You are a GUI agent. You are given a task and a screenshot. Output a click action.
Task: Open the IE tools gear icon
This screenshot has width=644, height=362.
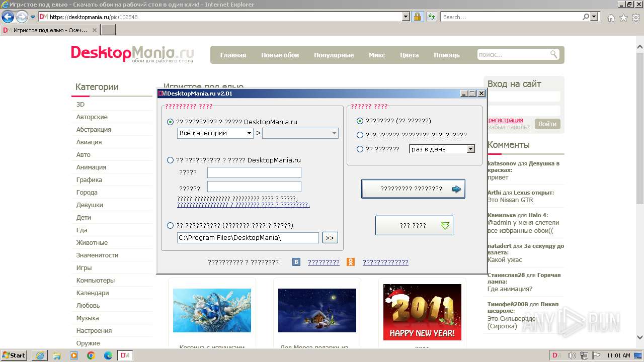[636, 18]
